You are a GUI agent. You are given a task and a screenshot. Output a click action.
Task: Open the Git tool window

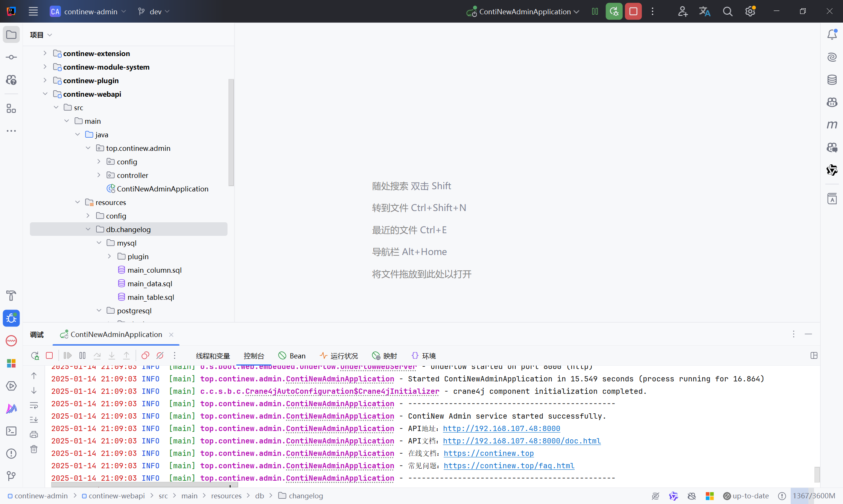click(11, 476)
